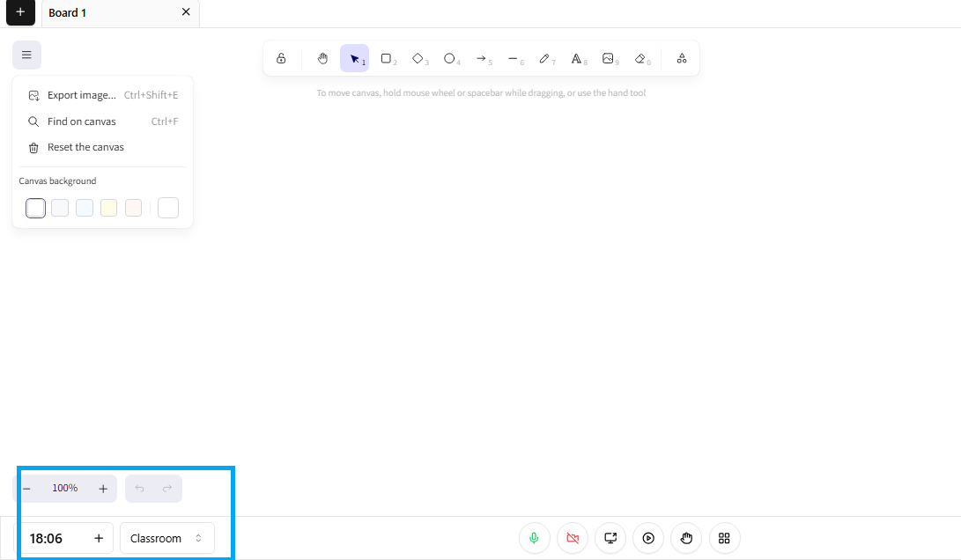Choose the light yellow canvas background

pos(109,208)
